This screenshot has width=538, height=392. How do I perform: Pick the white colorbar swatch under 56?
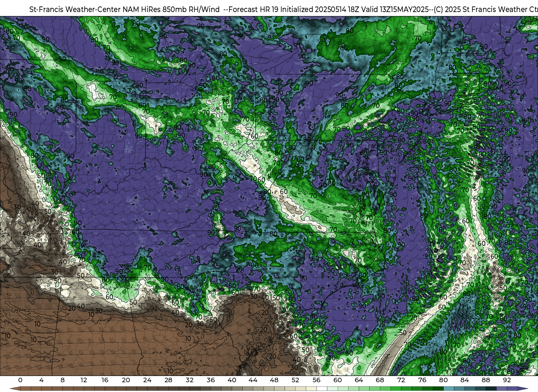322,389
